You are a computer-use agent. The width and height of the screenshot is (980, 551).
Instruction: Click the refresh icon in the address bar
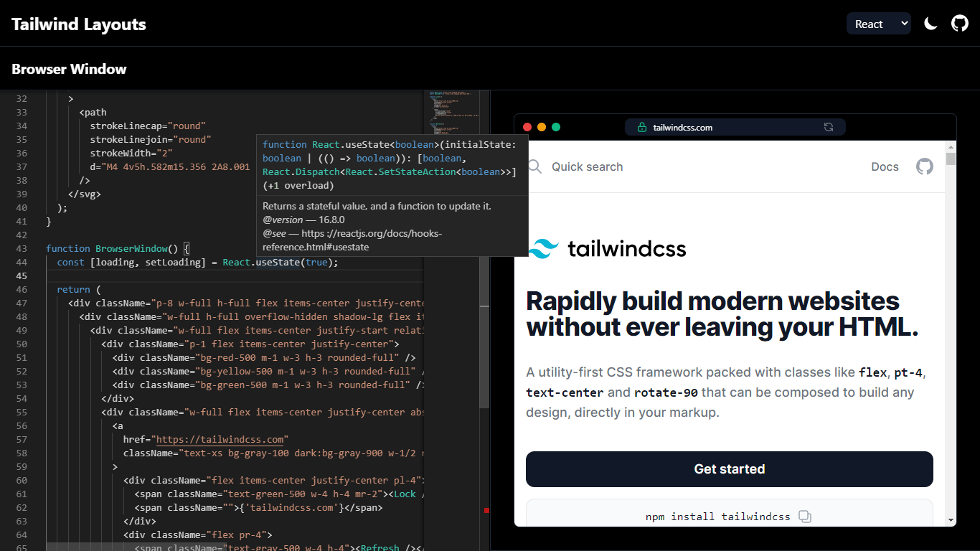[x=829, y=127]
